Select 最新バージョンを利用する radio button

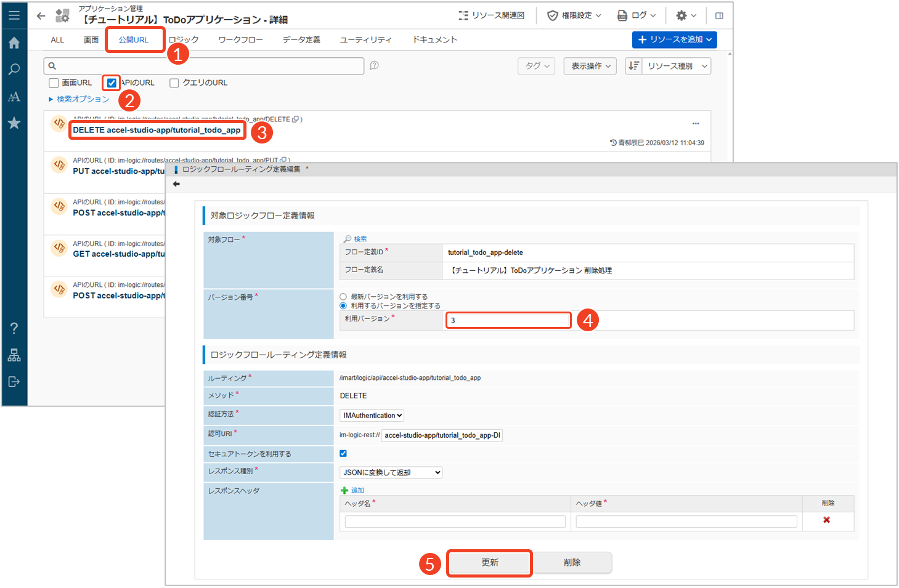click(343, 297)
